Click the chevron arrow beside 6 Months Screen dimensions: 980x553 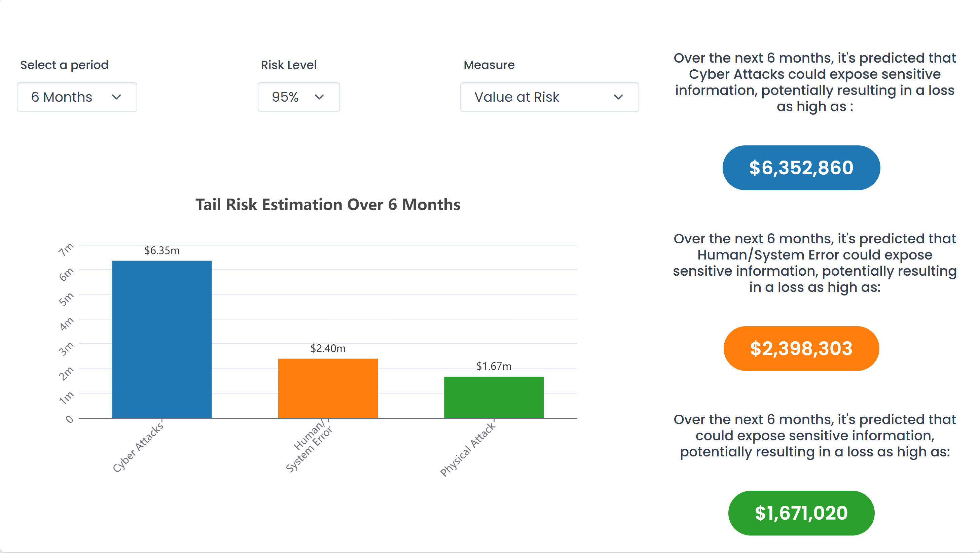(x=116, y=97)
